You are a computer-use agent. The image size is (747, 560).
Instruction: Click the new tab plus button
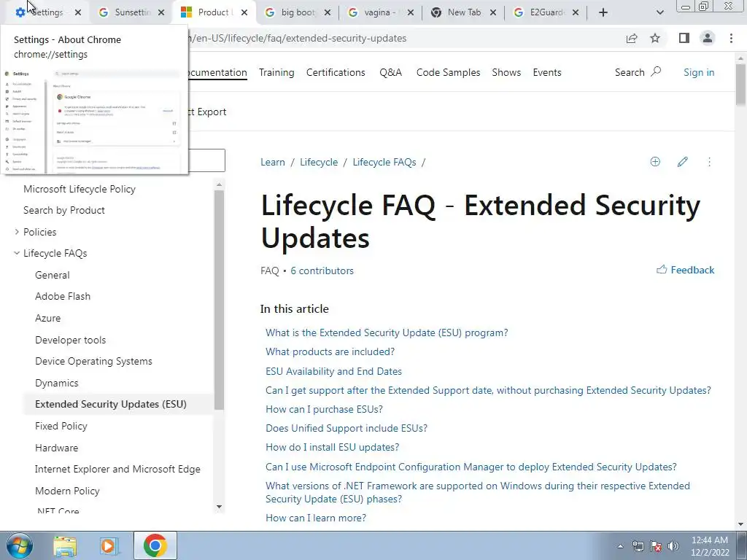603,12
